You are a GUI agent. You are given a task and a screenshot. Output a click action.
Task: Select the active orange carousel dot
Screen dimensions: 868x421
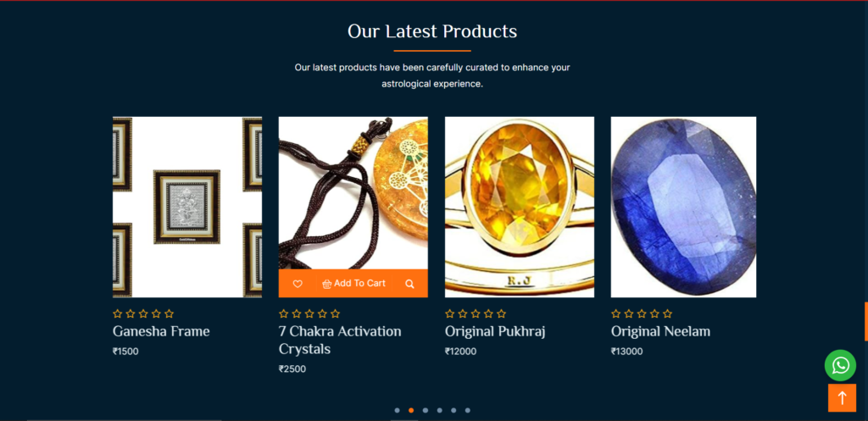point(411,411)
